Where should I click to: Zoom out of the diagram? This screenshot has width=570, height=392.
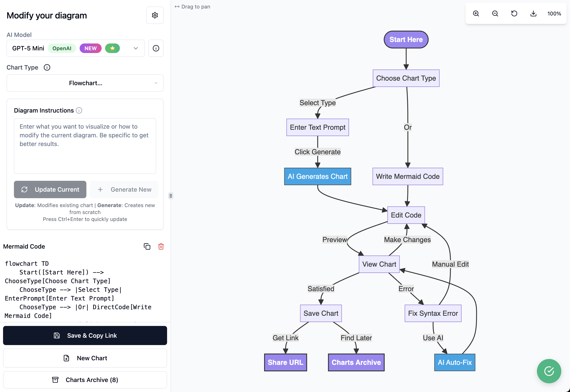[495, 13]
